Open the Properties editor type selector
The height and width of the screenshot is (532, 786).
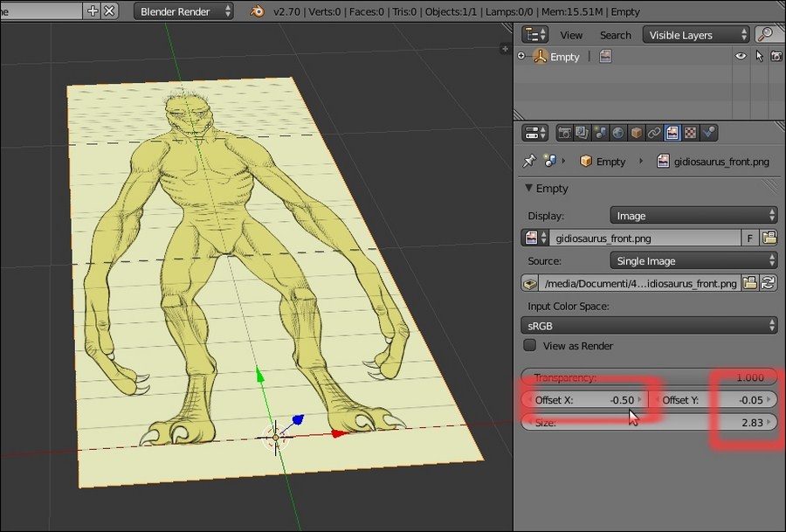pyautogui.click(x=534, y=133)
